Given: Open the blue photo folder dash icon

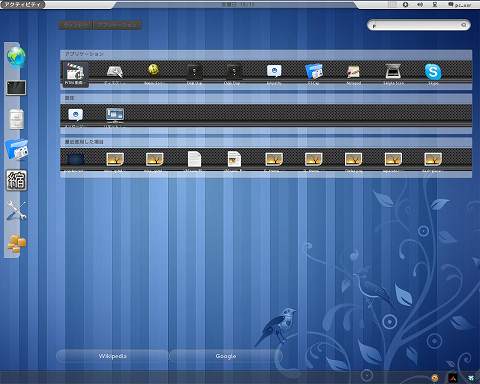Looking at the screenshot, I should point(17,150).
